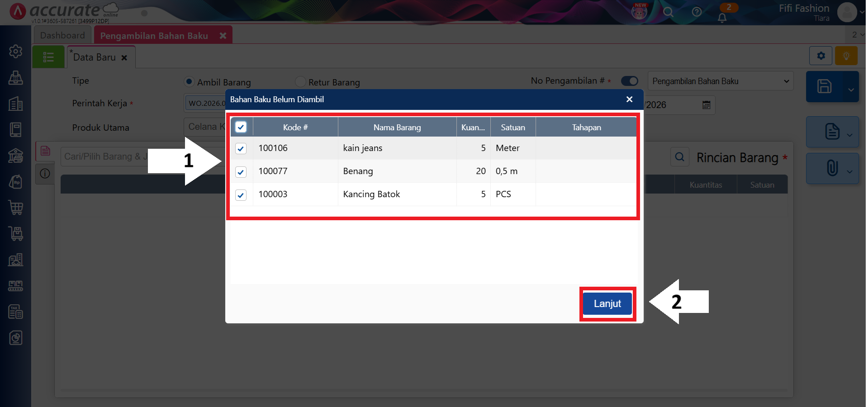Image resolution: width=868 pixels, height=407 pixels.
Task: Click the Lanjut button
Action: point(607,304)
